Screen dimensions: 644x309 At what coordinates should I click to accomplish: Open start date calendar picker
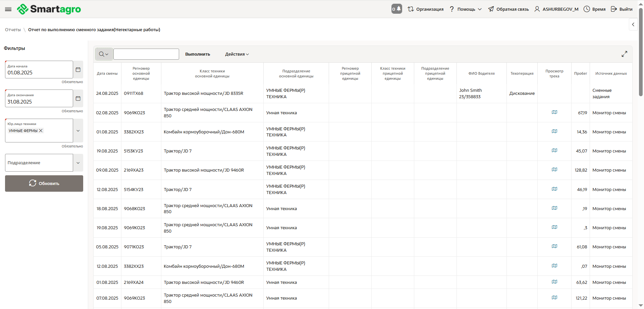tap(78, 70)
